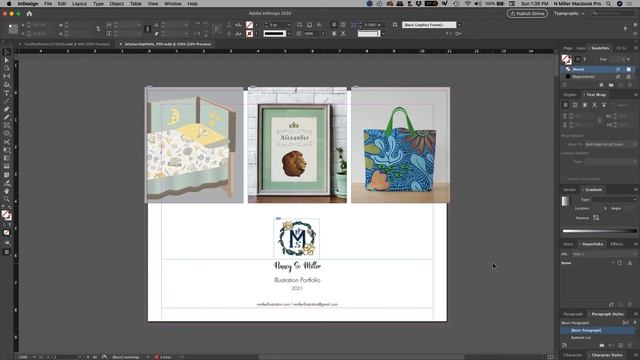
Task: Open the Gradient Type dropdown
Action: tap(614, 200)
